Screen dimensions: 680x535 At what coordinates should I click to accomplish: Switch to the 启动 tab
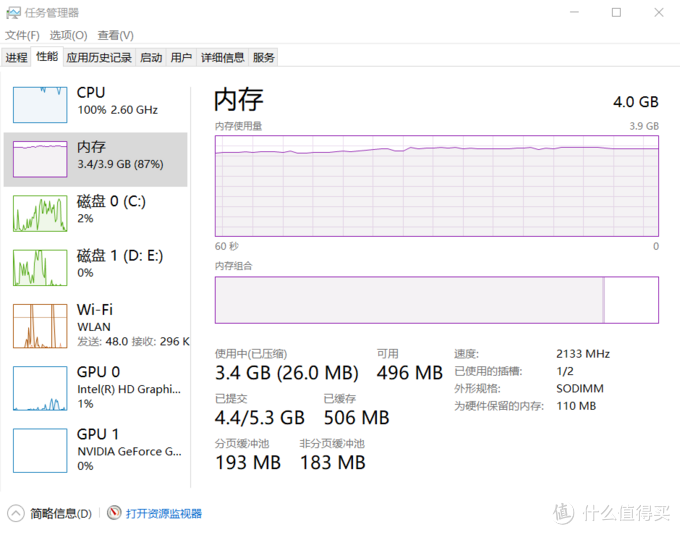coord(151,57)
